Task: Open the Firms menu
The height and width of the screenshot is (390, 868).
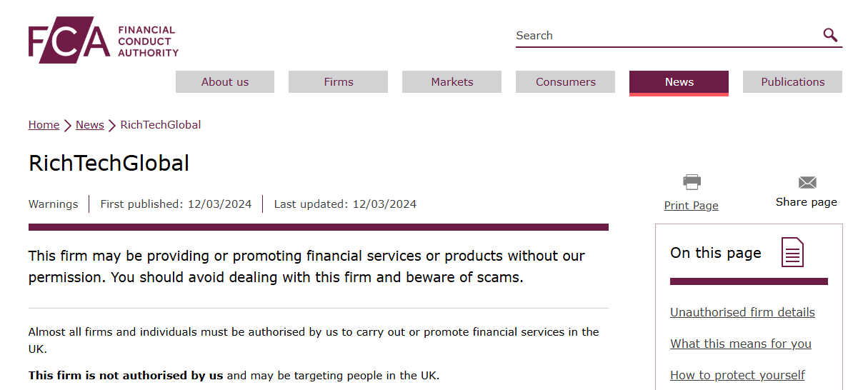Action: 339,81
